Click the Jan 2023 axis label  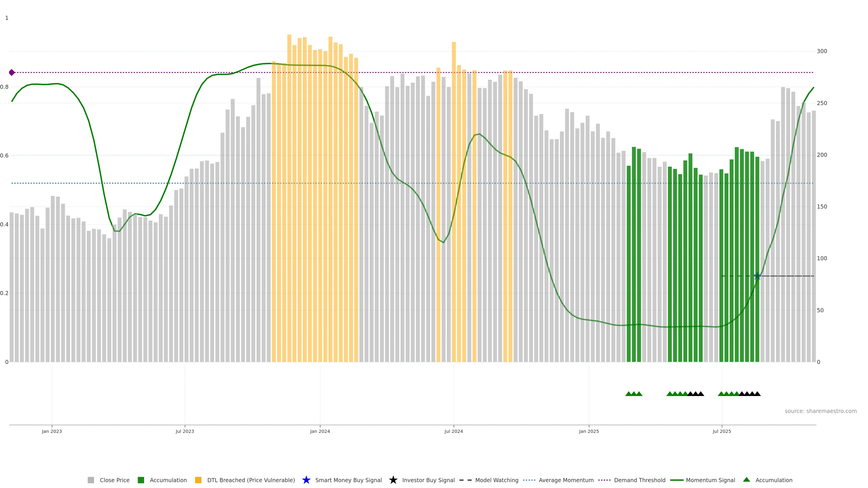(x=52, y=431)
